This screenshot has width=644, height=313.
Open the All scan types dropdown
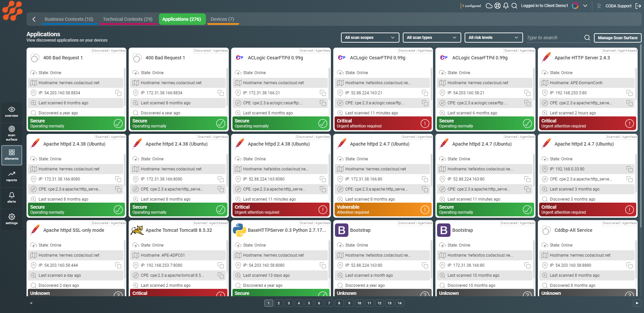pyautogui.click(x=431, y=38)
